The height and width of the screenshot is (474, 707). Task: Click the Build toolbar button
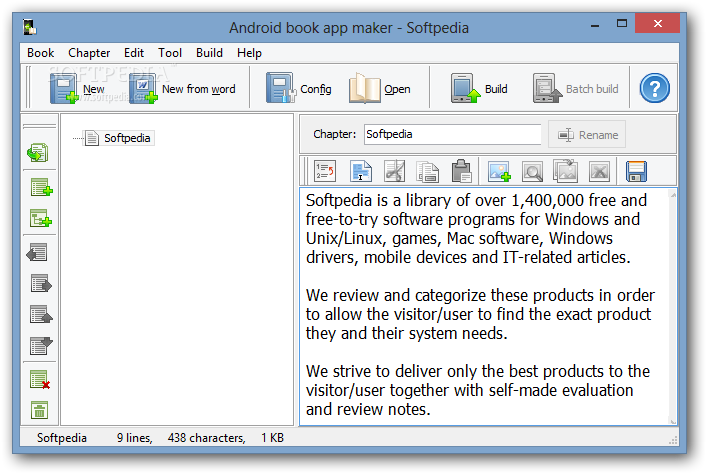(x=479, y=89)
